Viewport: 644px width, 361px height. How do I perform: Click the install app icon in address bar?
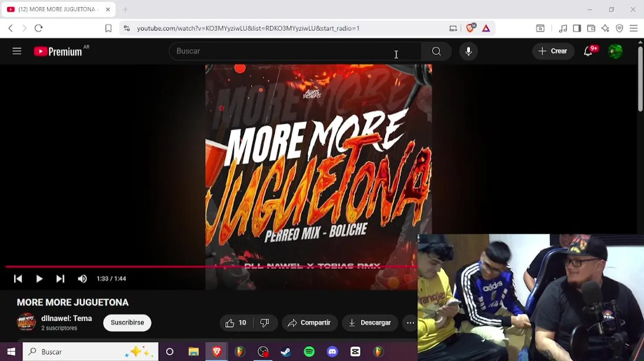point(453,29)
